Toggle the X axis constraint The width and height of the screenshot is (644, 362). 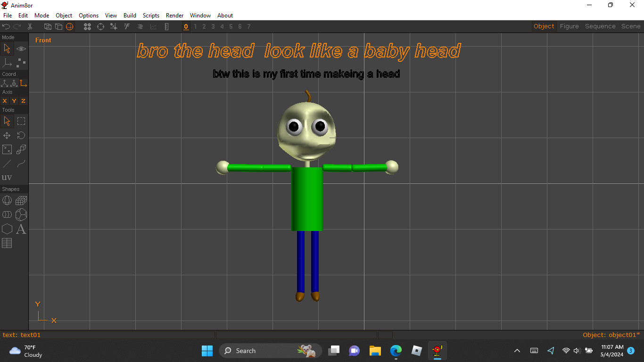tap(4, 101)
